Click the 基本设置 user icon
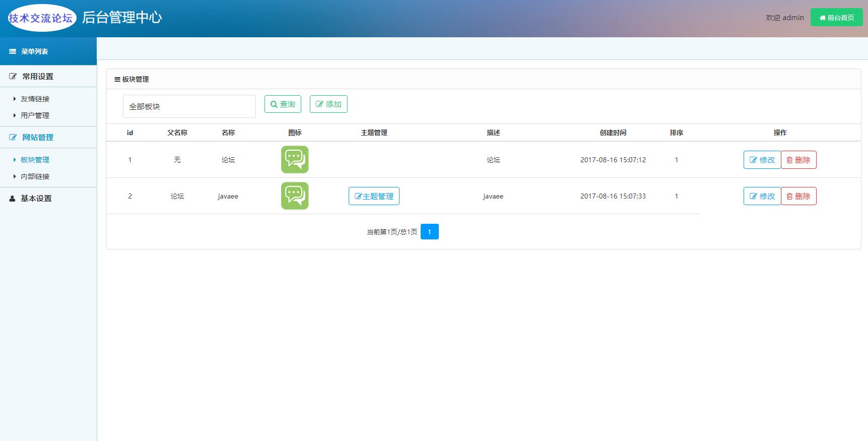The width and height of the screenshot is (868, 441). 13,199
